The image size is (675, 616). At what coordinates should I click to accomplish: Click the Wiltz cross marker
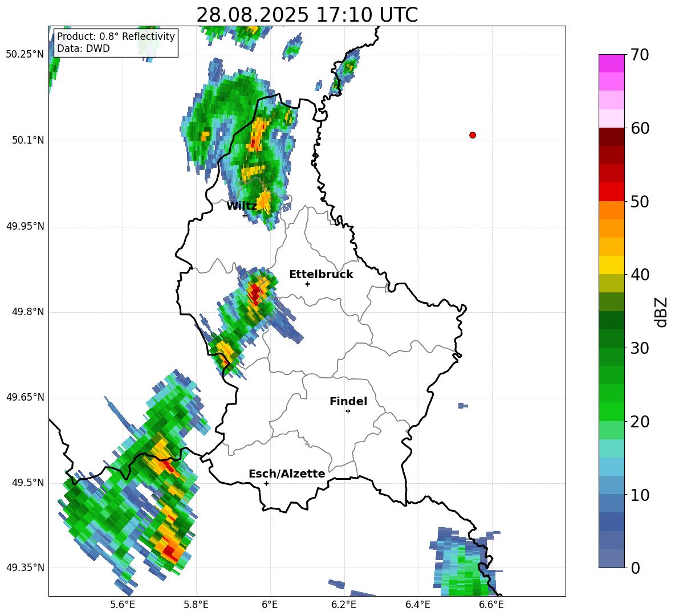(x=245, y=215)
